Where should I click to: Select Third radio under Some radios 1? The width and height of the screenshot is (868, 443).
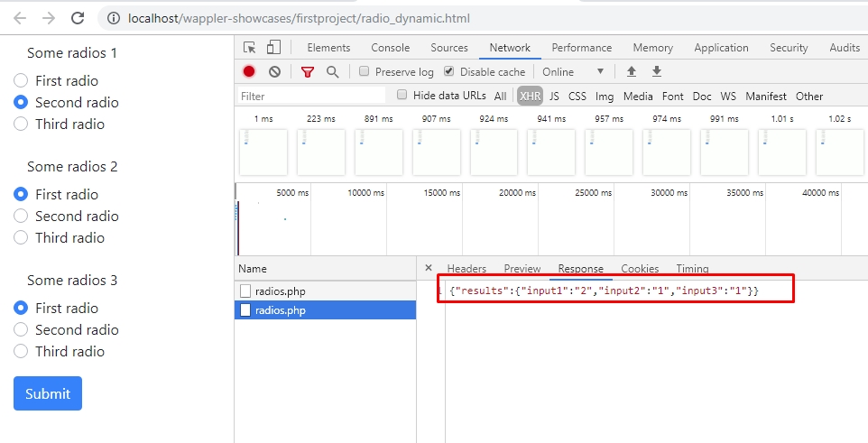pos(21,125)
